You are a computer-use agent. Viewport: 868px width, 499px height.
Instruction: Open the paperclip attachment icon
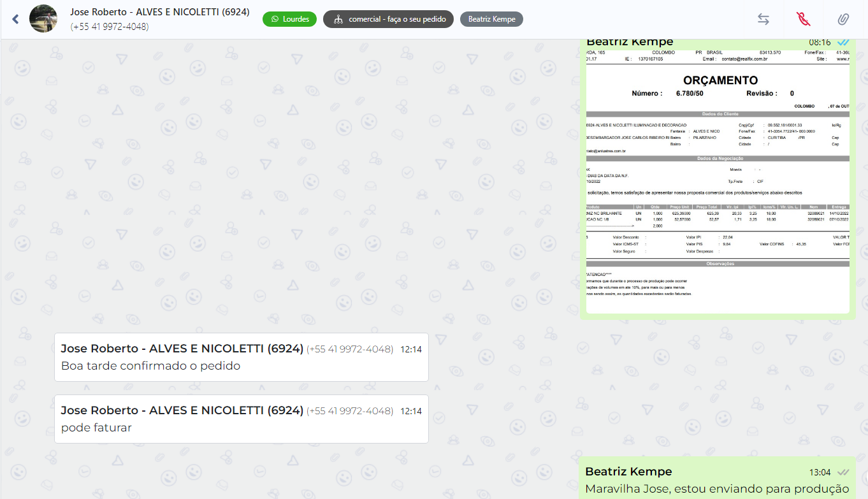point(843,19)
